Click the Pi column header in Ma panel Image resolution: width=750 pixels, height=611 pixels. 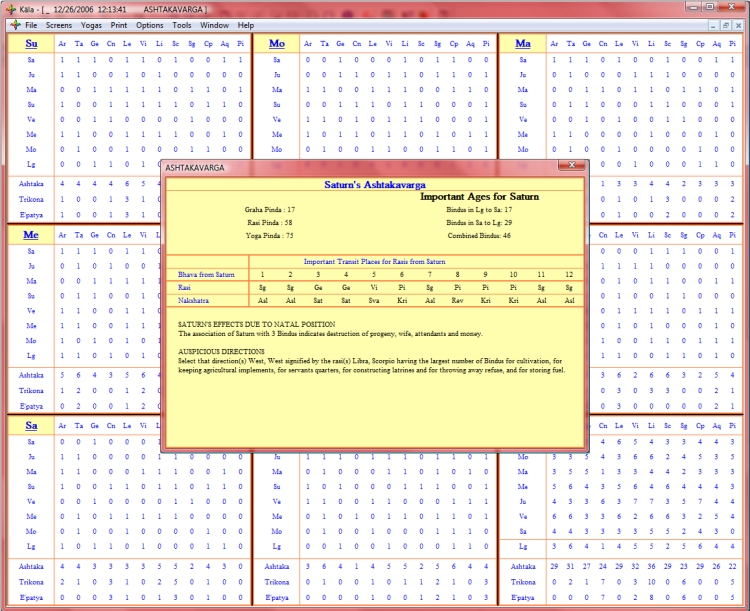click(732, 44)
